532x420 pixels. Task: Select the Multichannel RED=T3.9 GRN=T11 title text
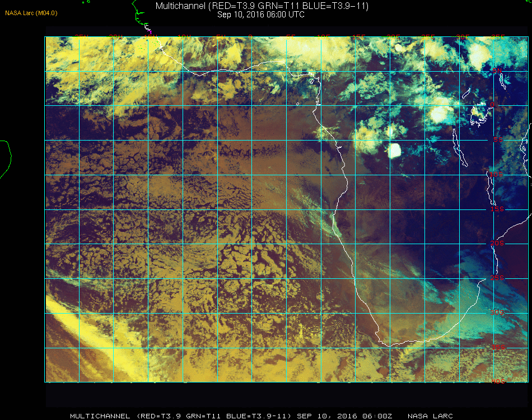click(x=262, y=6)
